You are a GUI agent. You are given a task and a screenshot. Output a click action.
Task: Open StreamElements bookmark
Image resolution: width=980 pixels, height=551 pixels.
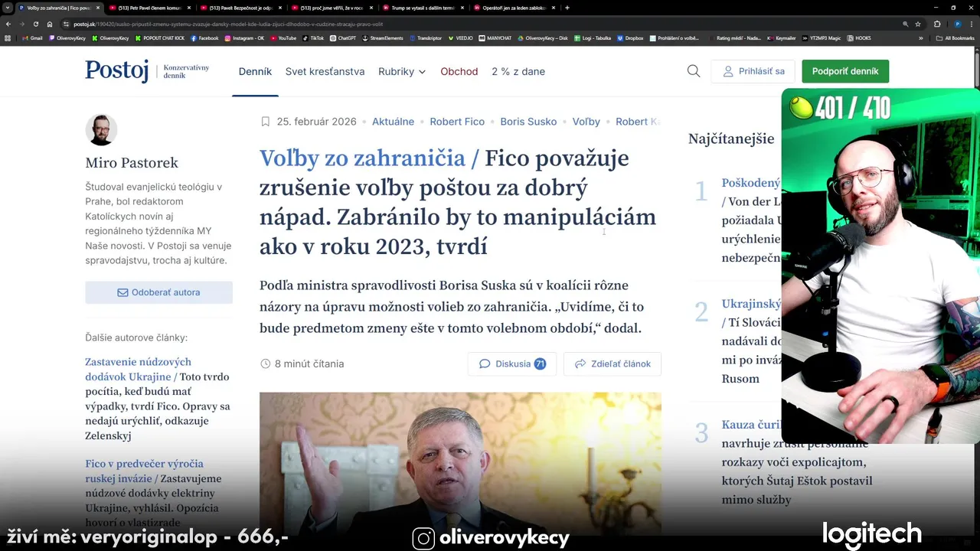pyautogui.click(x=383, y=37)
